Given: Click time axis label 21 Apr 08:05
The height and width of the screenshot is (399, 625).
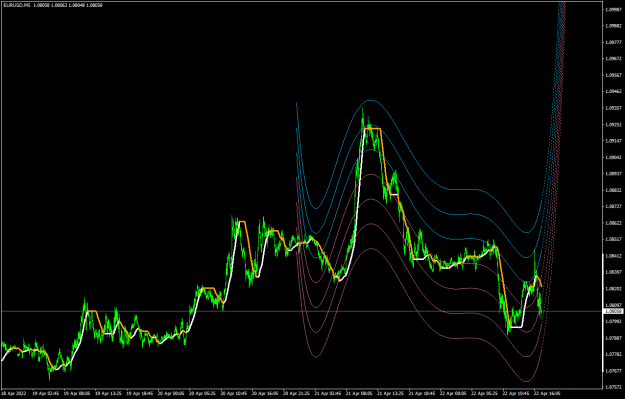Looking at the screenshot, I should (360, 393).
